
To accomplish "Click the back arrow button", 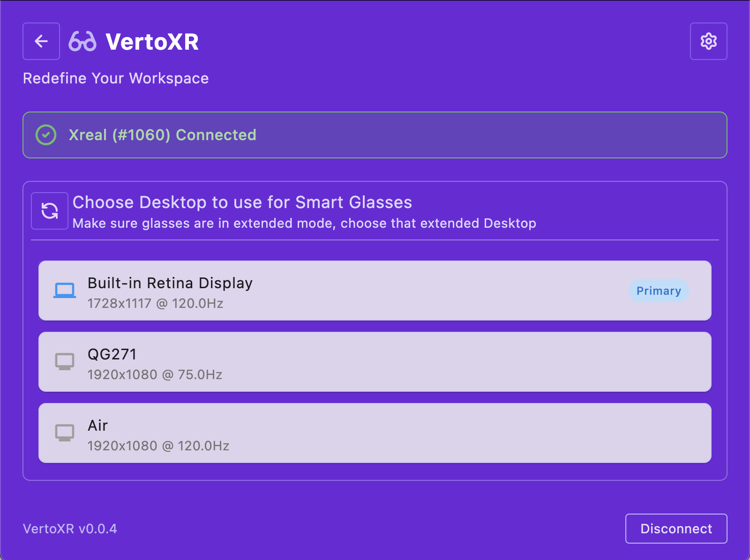I will [41, 41].
